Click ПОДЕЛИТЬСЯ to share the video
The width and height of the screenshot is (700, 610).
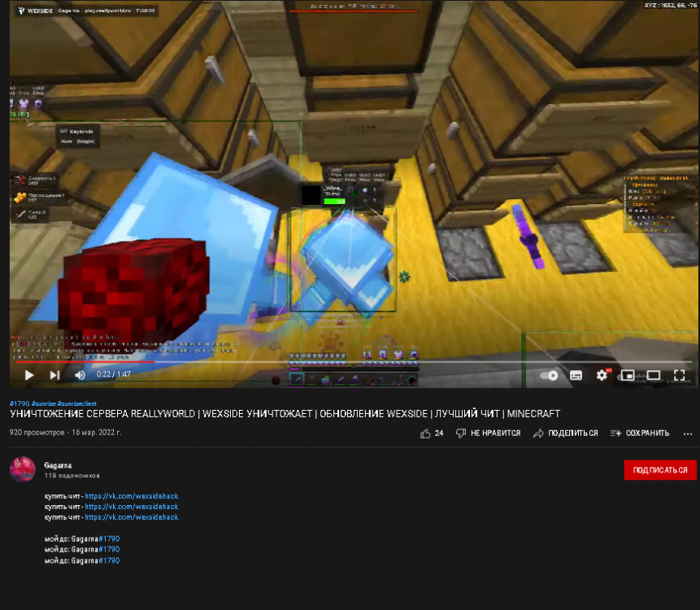click(566, 434)
